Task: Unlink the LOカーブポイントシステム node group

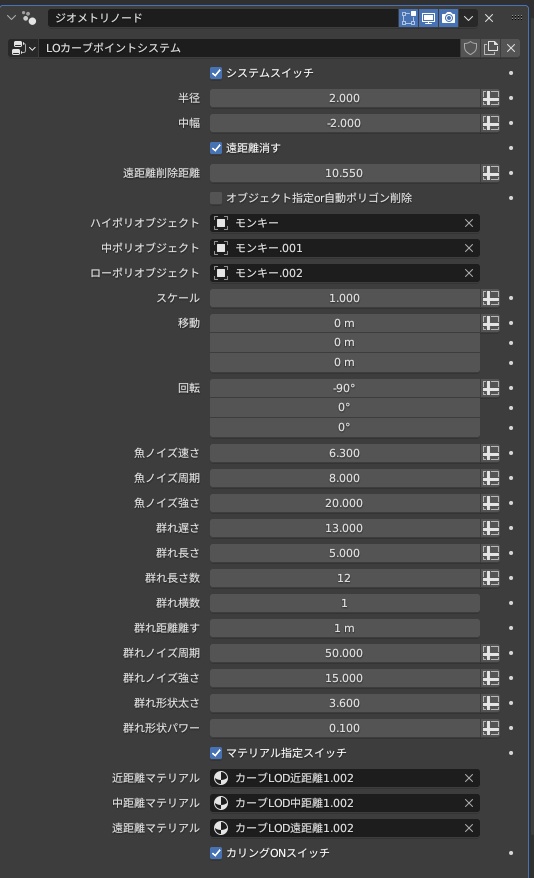Action: [x=510, y=48]
